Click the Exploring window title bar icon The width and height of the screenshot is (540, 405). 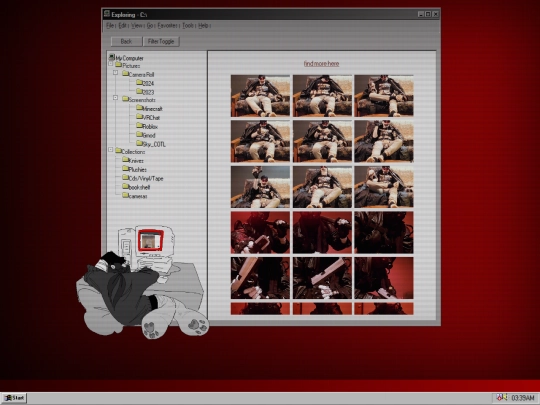(x=107, y=14)
